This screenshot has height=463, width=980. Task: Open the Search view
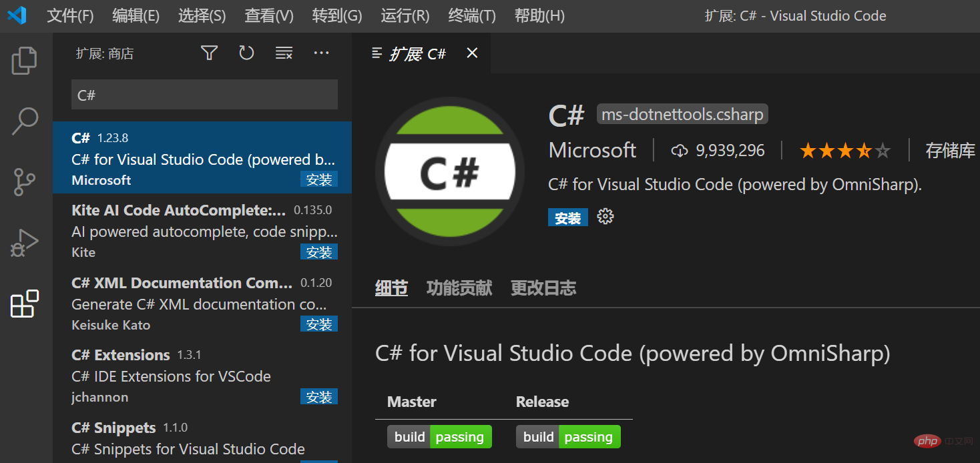pos(24,121)
